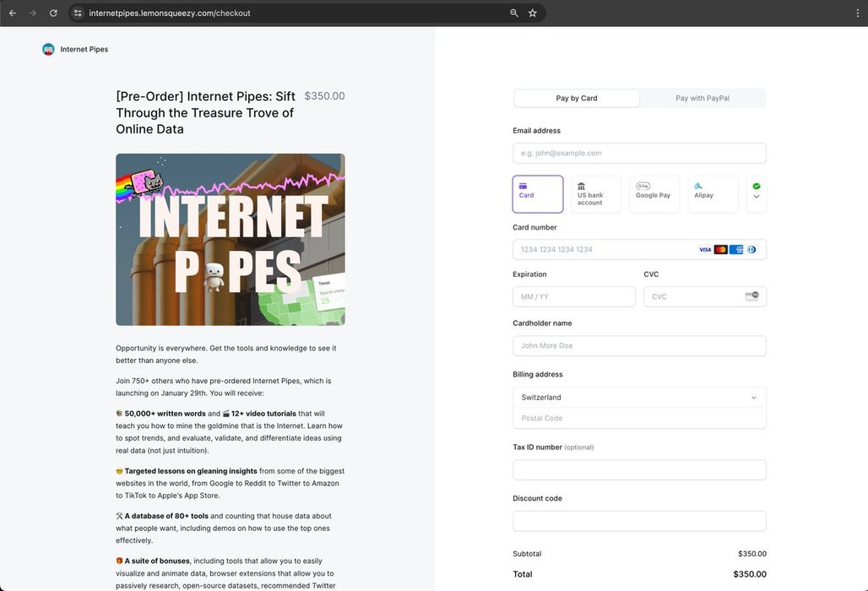Click the CVC card hint icon
Image resolution: width=868 pixels, height=591 pixels.
(x=751, y=296)
